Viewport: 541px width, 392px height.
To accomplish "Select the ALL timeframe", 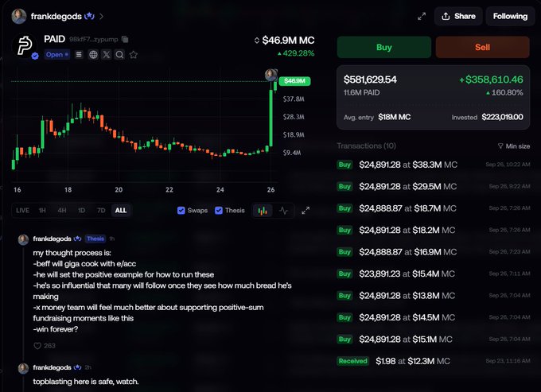I will [121, 210].
